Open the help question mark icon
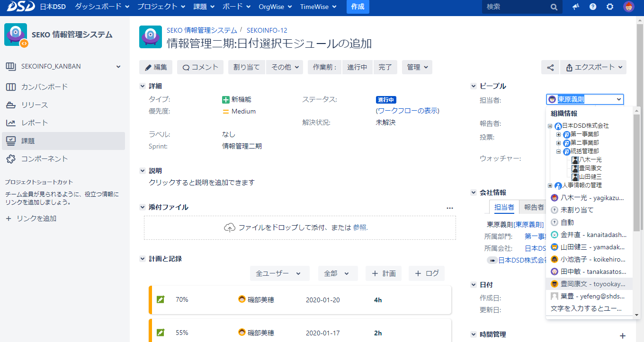The width and height of the screenshot is (644, 342). pyautogui.click(x=593, y=7)
